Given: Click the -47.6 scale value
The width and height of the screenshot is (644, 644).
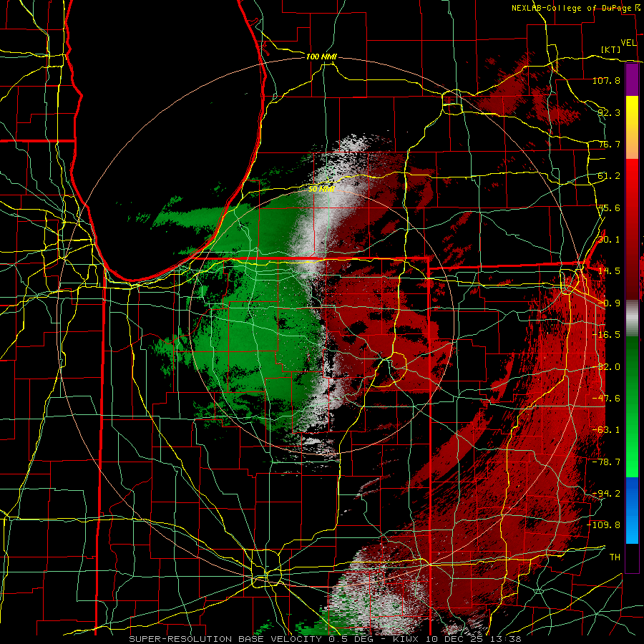Looking at the screenshot, I should tap(606, 399).
